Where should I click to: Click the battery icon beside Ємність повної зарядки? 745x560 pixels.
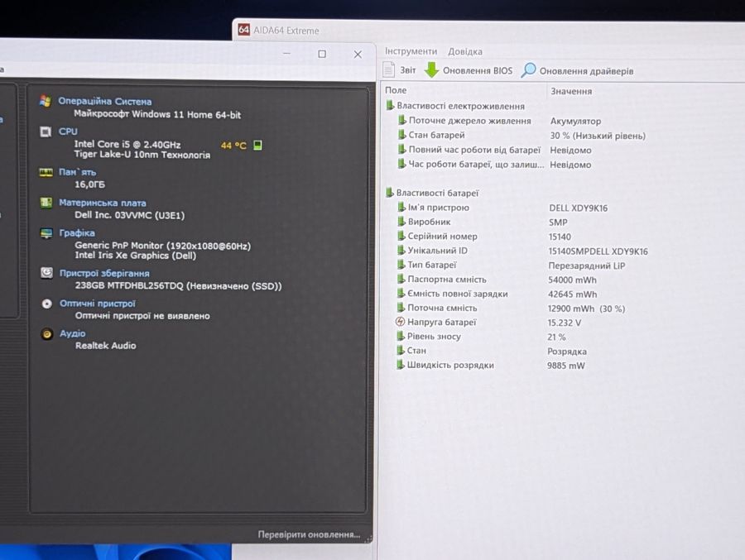point(401,294)
